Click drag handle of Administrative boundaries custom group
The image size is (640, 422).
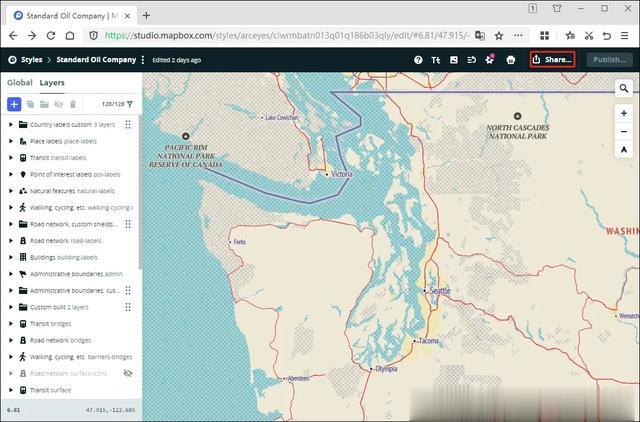point(128,291)
